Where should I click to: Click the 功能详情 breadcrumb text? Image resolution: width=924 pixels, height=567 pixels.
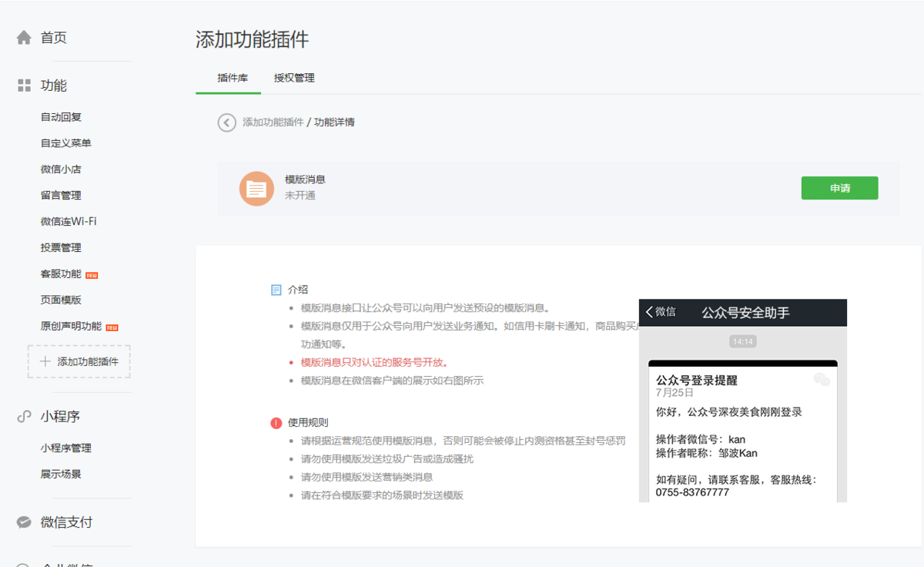coord(334,122)
